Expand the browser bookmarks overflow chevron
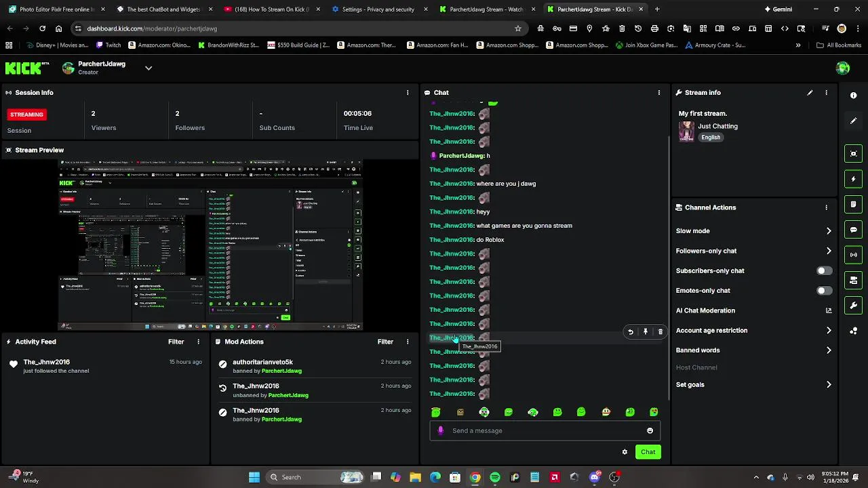868x488 pixels. pyautogui.click(x=798, y=45)
